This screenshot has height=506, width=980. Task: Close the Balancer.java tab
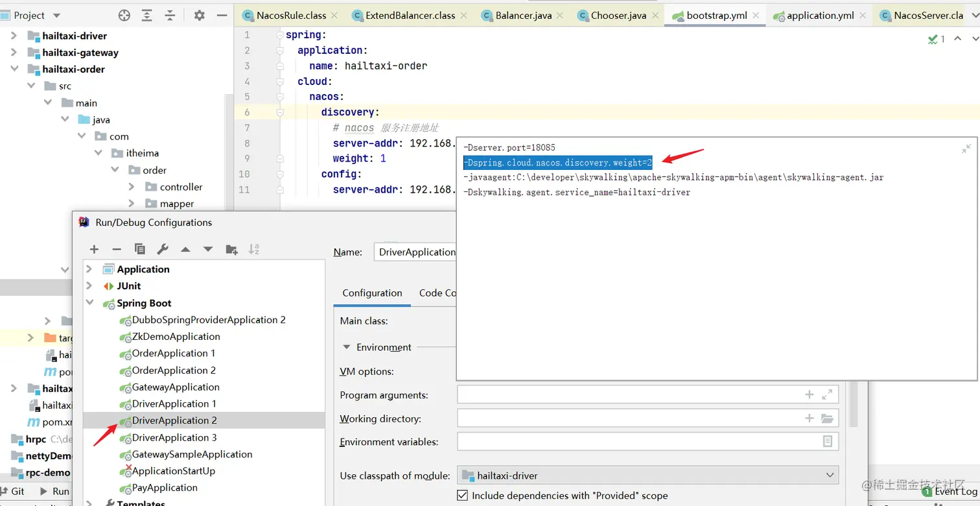pyautogui.click(x=561, y=16)
